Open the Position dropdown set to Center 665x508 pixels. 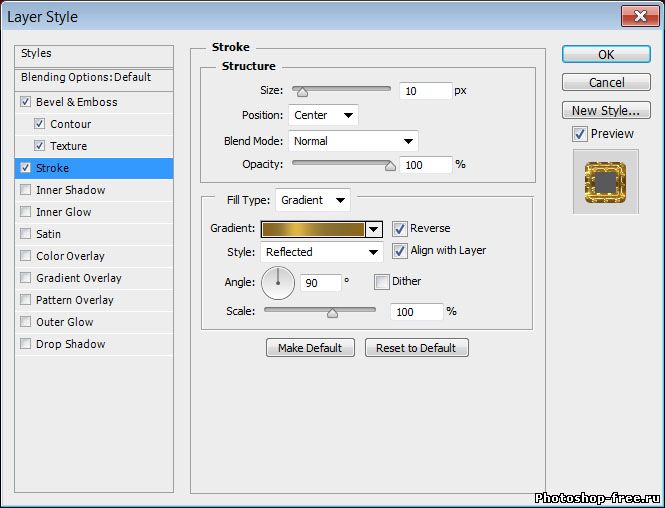pyautogui.click(x=323, y=116)
